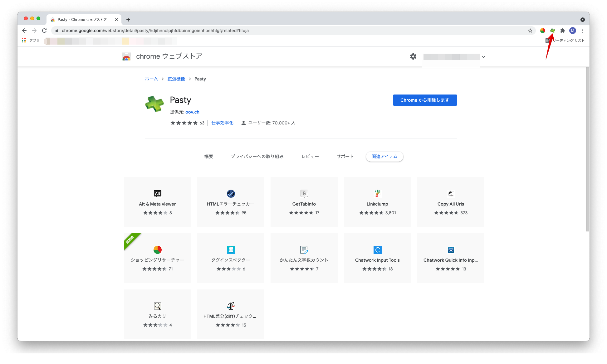Viewport: 607px width, 364px height.
Task: Click the back navigation arrow
Action: click(x=24, y=31)
